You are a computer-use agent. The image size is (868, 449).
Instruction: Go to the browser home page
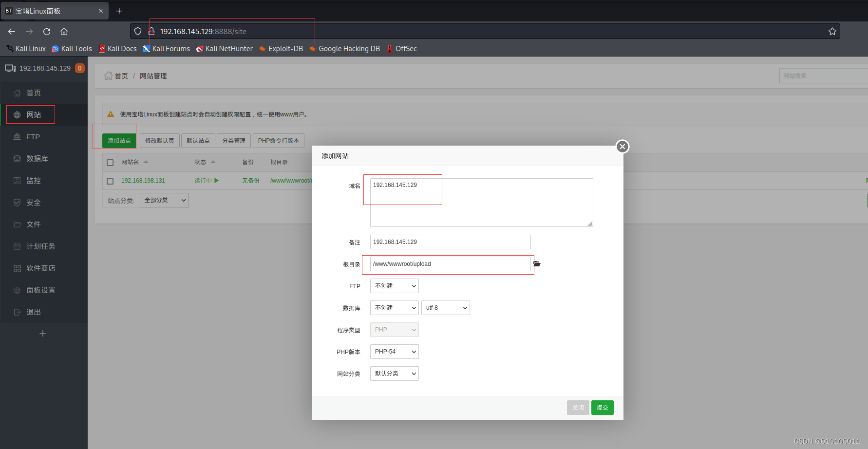(64, 31)
